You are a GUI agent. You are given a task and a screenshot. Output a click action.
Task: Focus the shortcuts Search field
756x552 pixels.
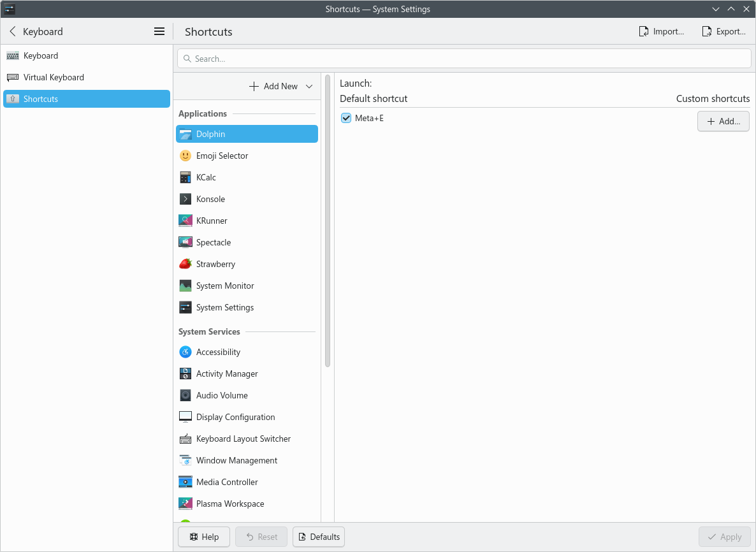(x=464, y=59)
